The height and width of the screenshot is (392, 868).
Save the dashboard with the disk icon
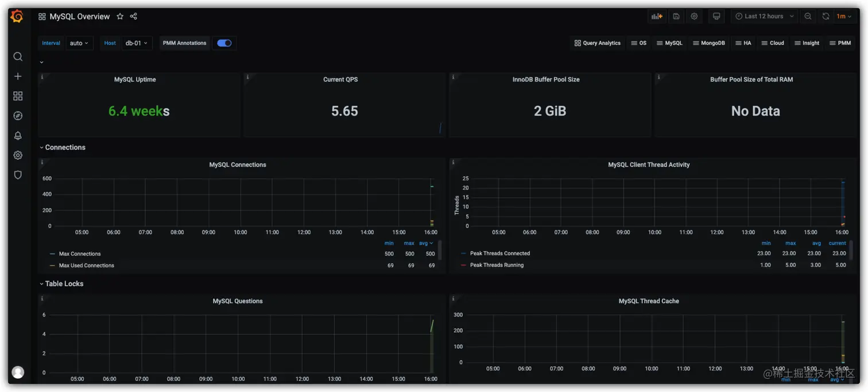(x=676, y=16)
